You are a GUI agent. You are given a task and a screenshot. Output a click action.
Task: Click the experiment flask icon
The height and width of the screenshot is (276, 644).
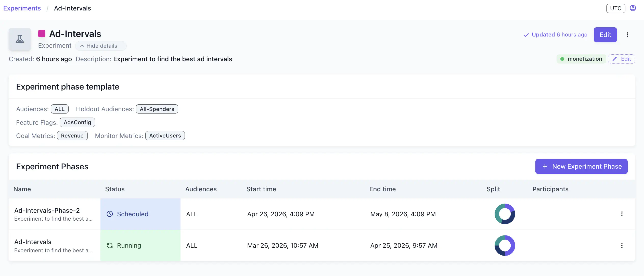(20, 39)
